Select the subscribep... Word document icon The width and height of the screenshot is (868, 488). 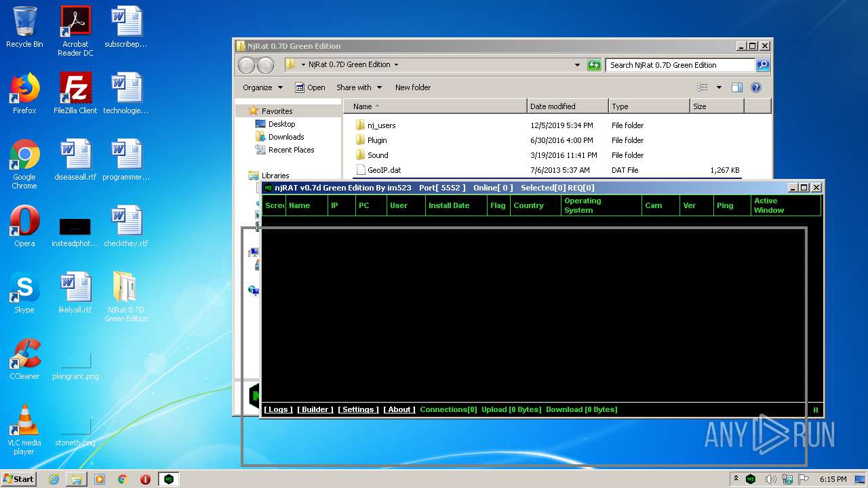126,27
